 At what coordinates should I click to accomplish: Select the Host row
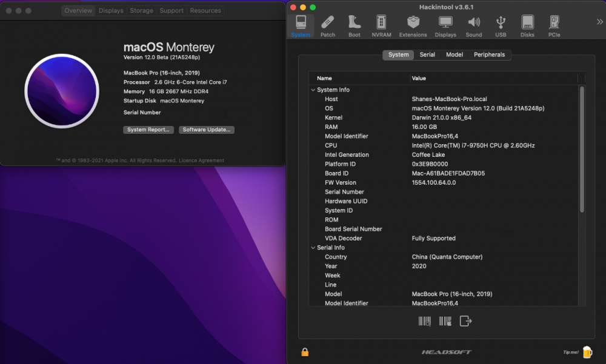[x=444, y=99]
